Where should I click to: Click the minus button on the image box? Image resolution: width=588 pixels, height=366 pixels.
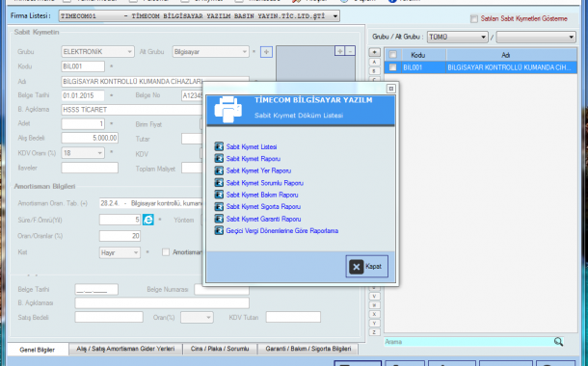pyautogui.click(x=350, y=51)
